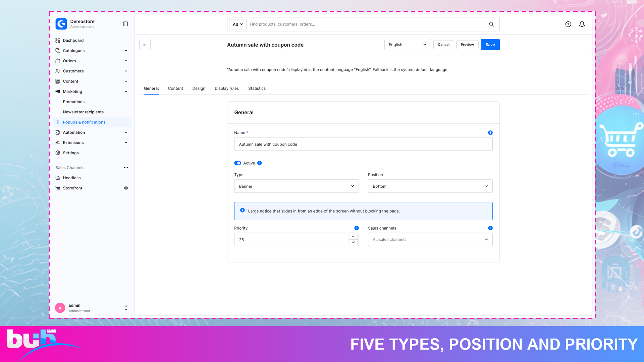Open the English language dropdown
644x362 pixels.
408,45
